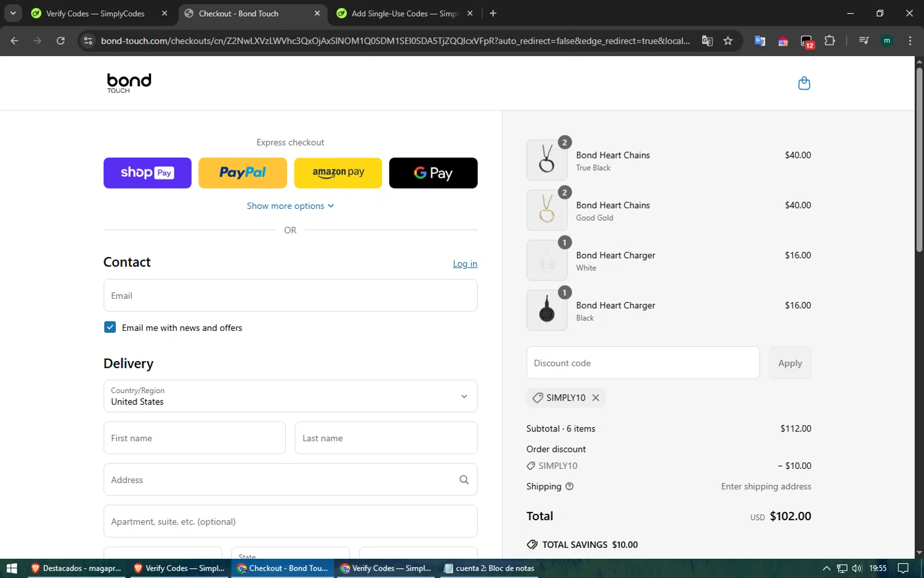The image size is (924, 578).
Task: Click the TOTAL SAVINGS $10.00 text
Action: [590, 545]
